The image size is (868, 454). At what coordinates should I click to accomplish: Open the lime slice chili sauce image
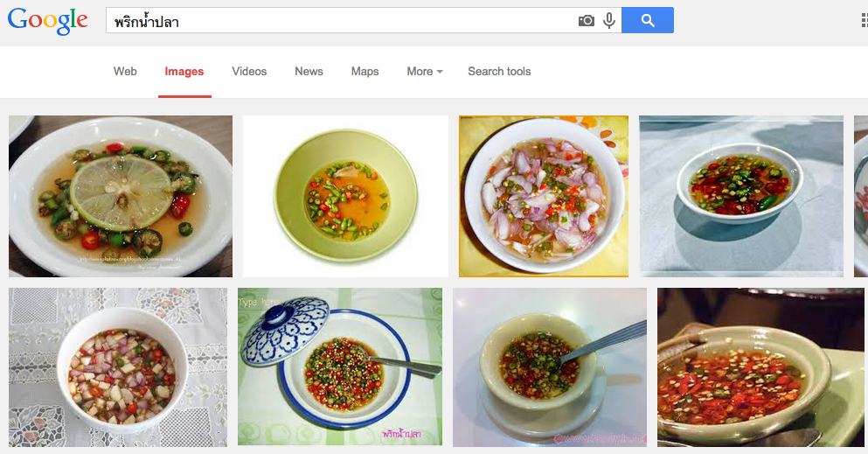(121, 196)
